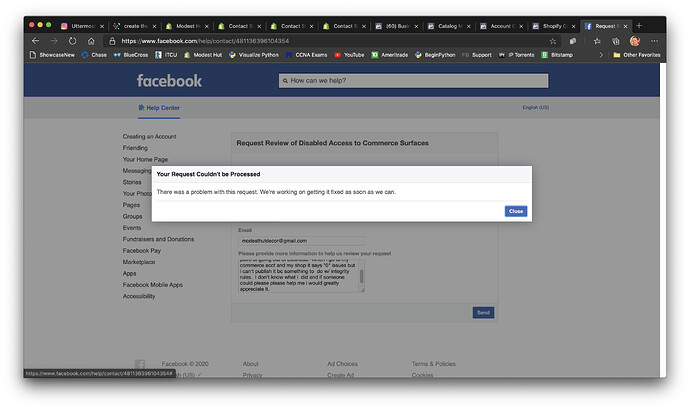Open the Chase bookmark
Image resolution: width=690 pixels, height=409 pixels.
(x=94, y=55)
